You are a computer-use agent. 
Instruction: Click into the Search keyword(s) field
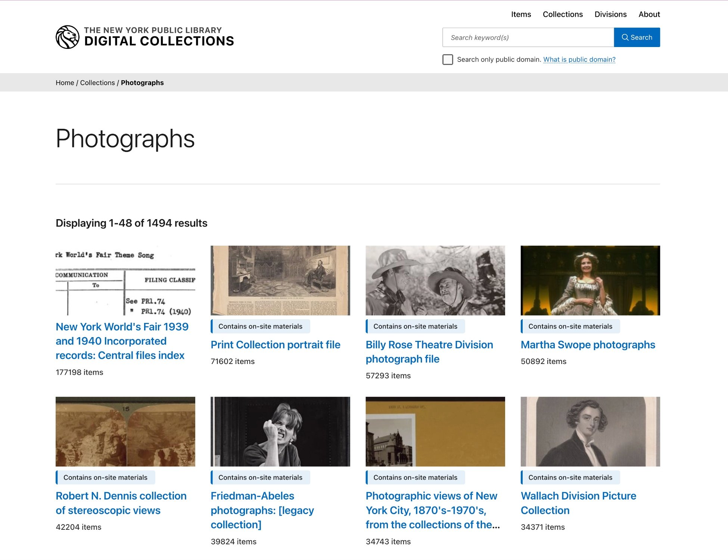click(528, 37)
